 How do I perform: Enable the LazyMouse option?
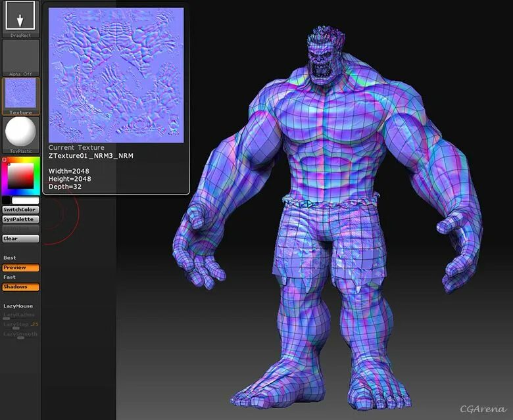tap(18, 306)
